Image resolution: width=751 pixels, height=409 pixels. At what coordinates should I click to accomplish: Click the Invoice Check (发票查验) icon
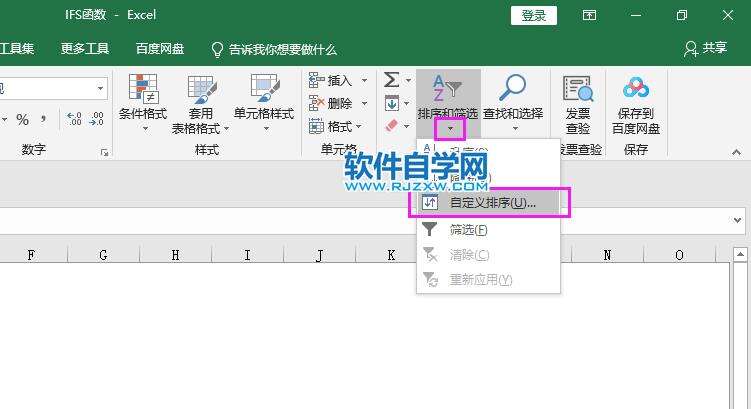coord(578,89)
